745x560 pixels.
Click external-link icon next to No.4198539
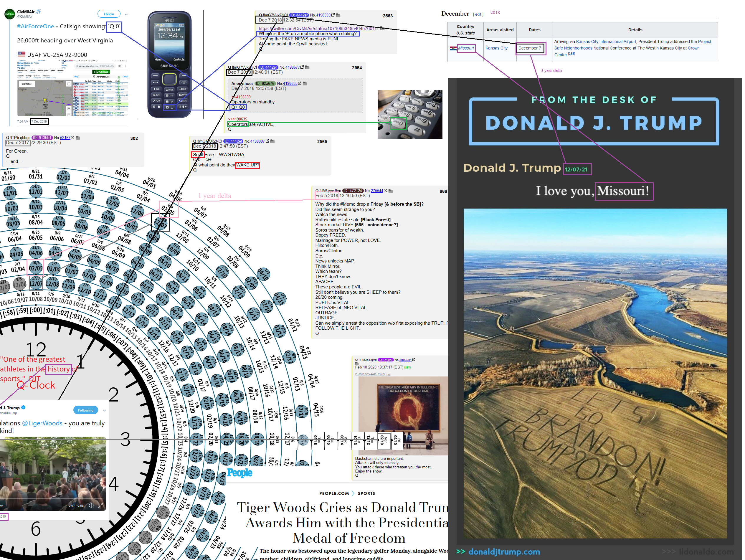333,15
